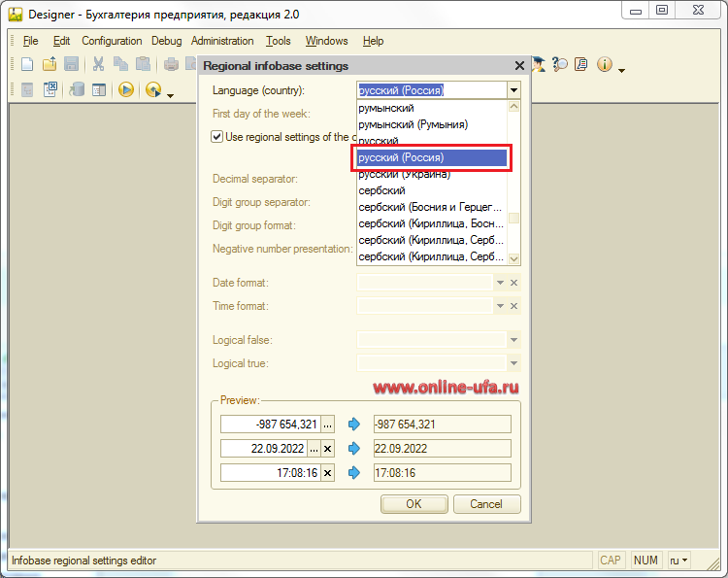Image resolution: width=728 pixels, height=578 pixels.
Task: Clear the preview date with X
Action: click(x=327, y=449)
